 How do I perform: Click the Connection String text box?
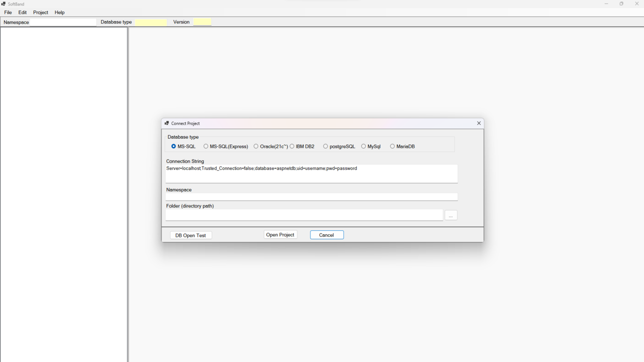click(311, 173)
